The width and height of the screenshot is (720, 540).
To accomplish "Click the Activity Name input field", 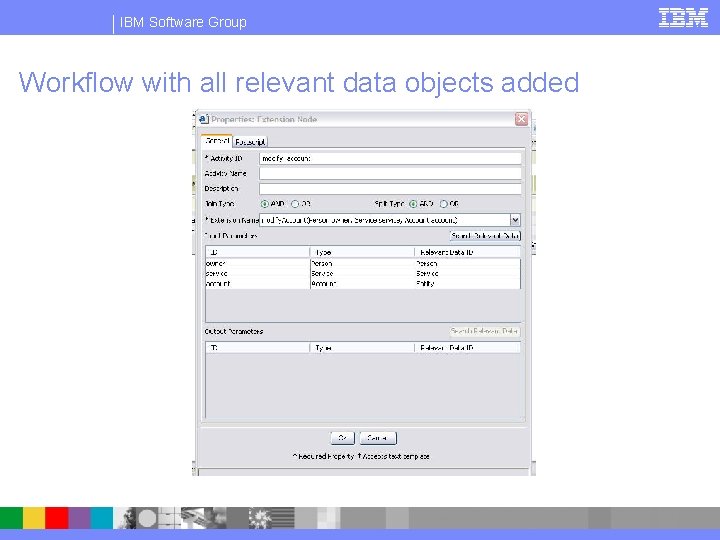I will click(390, 174).
